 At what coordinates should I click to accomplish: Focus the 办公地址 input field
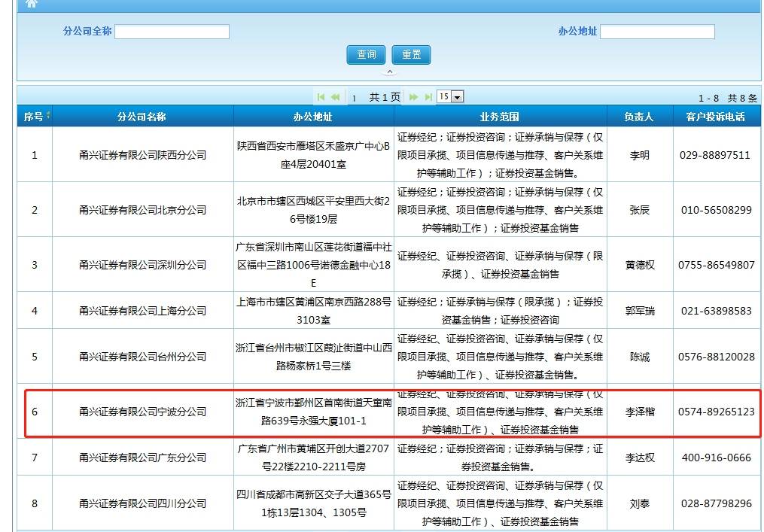pyautogui.click(x=657, y=32)
